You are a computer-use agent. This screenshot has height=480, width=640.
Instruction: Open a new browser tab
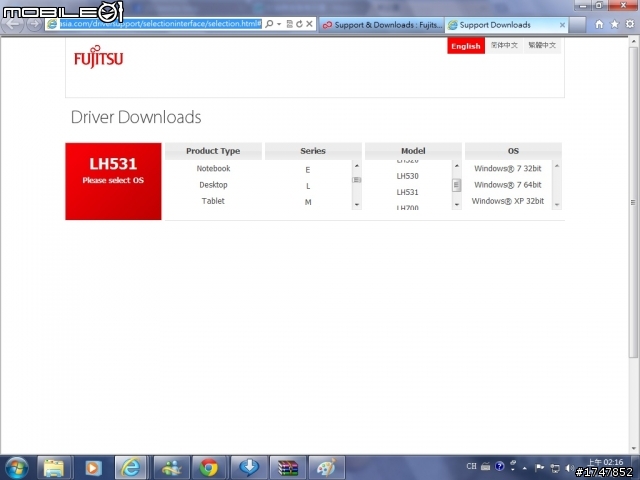(578, 25)
